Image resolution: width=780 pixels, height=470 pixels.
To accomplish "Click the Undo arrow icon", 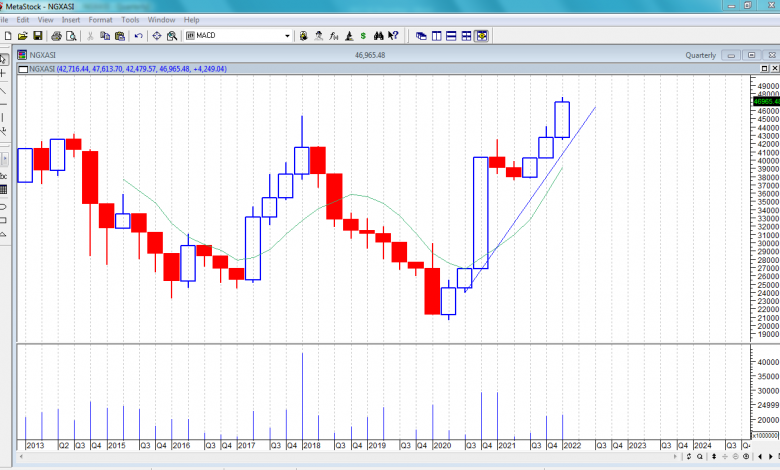I will (139, 36).
